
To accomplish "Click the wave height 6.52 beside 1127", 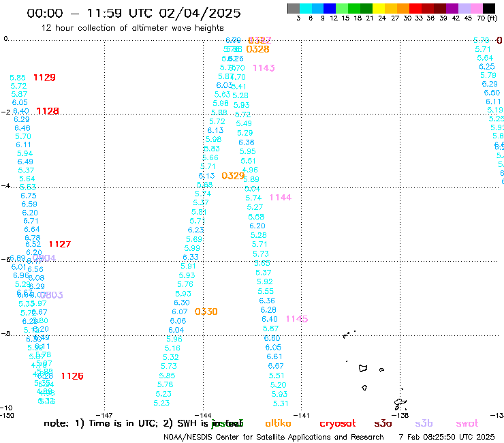I will pyautogui.click(x=33, y=244).
